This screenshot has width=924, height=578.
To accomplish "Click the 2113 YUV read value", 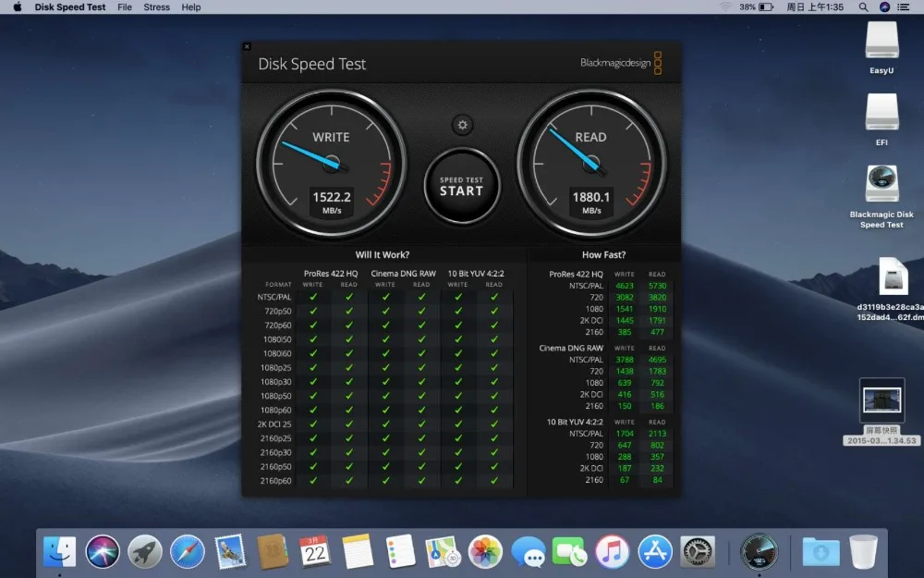I will pos(658,434).
